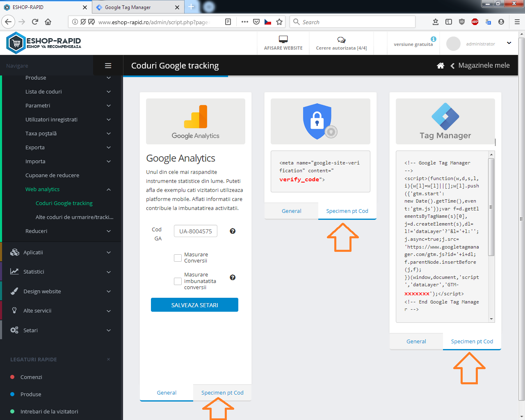Image resolution: width=525 pixels, height=420 pixels.
Task: Bookmark this page with the star icon
Action: (x=279, y=22)
